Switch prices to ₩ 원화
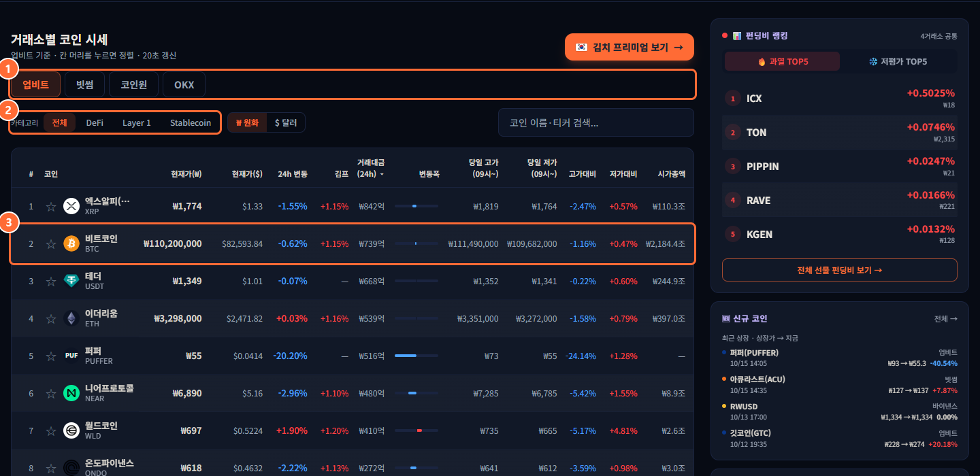980x476 pixels. tap(247, 122)
